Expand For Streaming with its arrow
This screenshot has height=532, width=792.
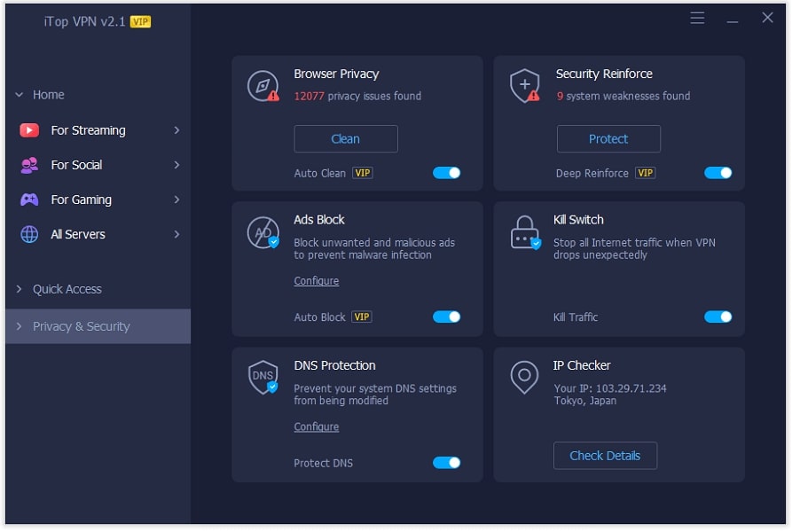(x=176, y=130)
